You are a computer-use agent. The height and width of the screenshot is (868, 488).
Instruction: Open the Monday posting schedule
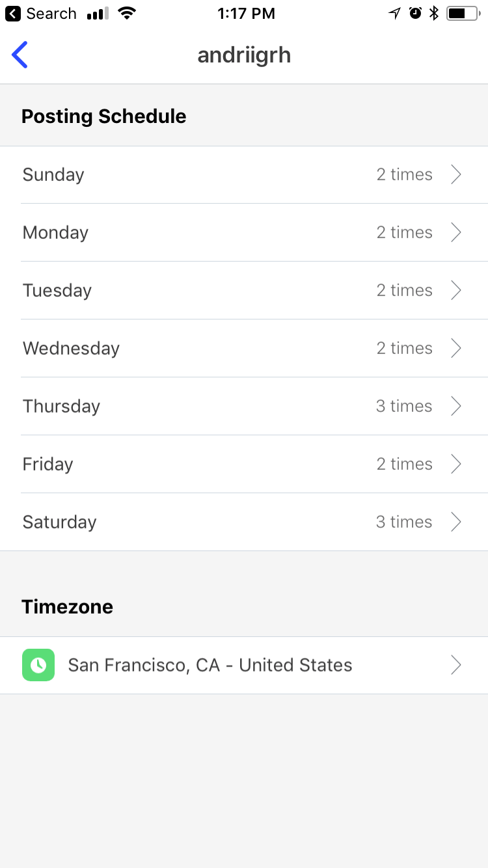(244, 232)
